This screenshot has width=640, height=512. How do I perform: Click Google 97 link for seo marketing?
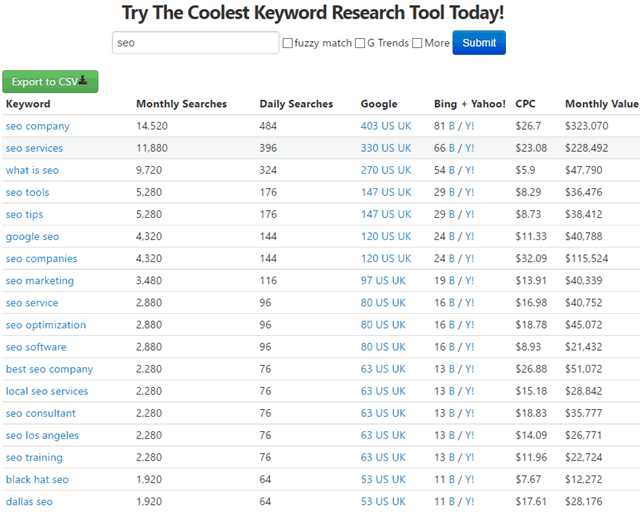(366, 280)
